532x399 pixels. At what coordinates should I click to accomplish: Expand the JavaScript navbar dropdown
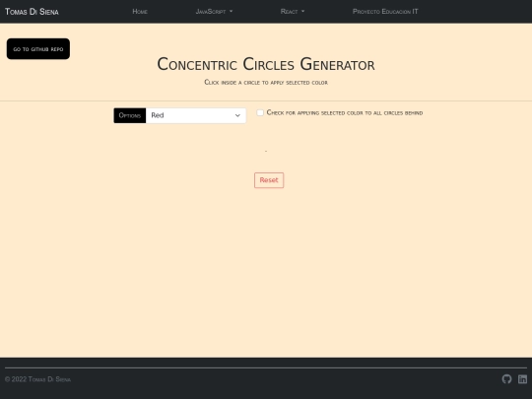coord(214,12)
